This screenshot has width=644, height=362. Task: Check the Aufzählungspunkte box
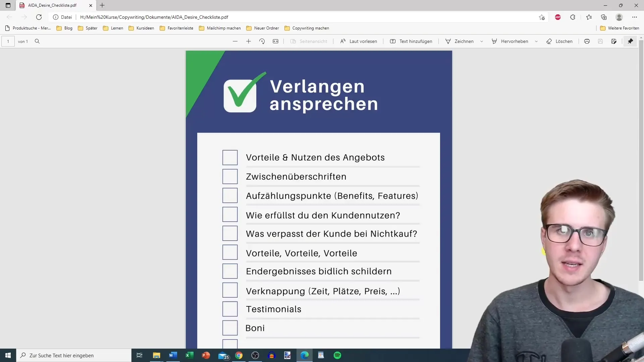coord(230,195)
